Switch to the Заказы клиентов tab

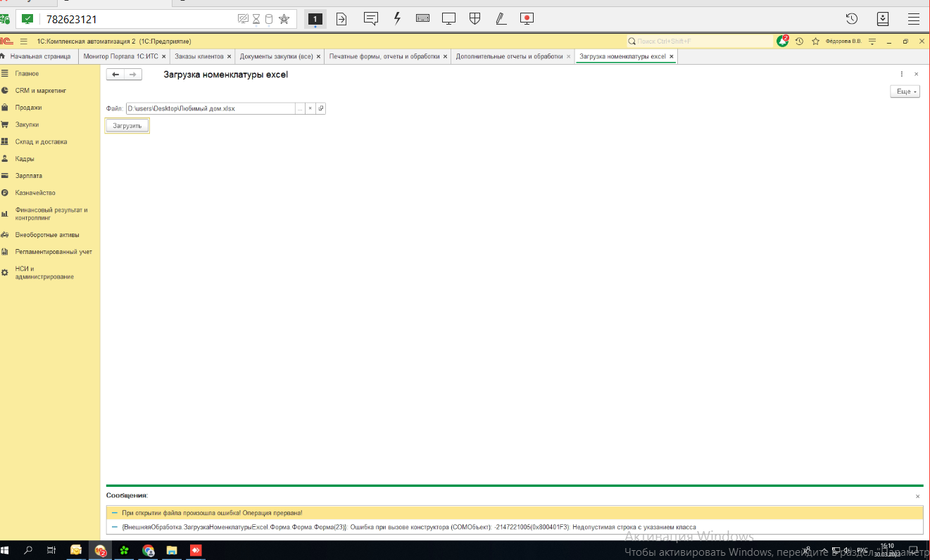[x=199, y=56]
